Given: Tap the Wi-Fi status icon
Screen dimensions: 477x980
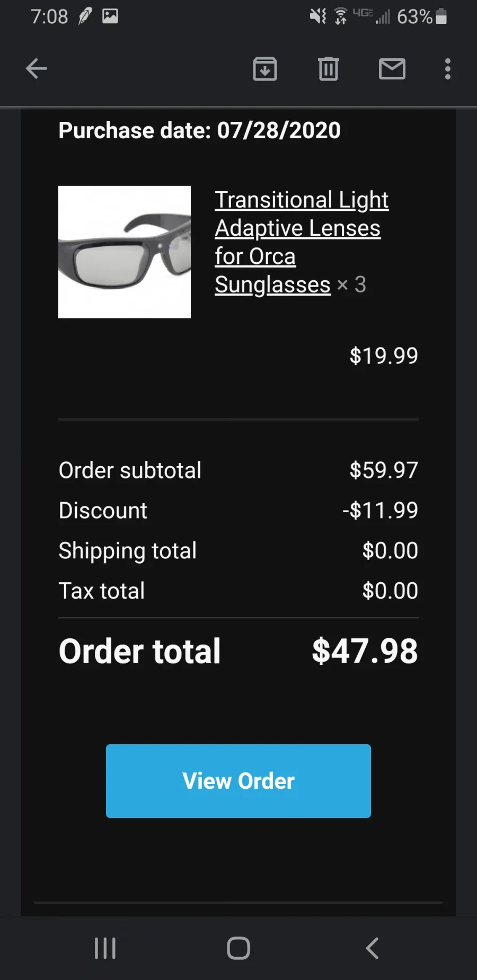Looking at the screenshot, I should click(x=341, y=16).
